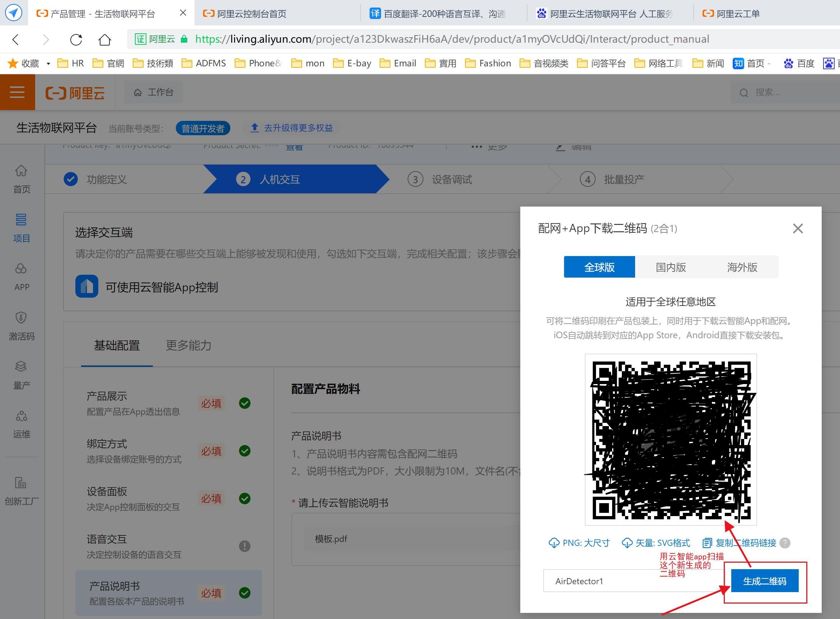The width and height of the screenshot is (840, 619).
Task: Go to step 3 设备调试
Action: tap(440, 179)
